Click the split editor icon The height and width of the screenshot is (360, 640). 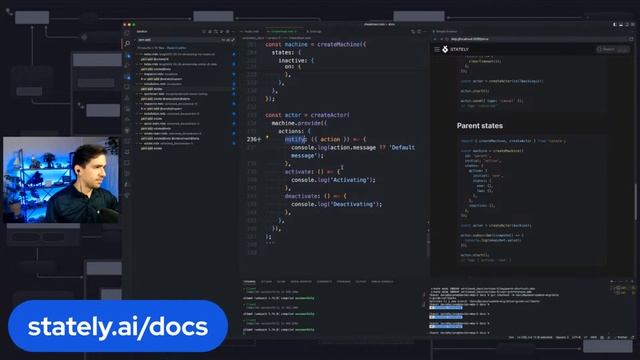(419, 31)
